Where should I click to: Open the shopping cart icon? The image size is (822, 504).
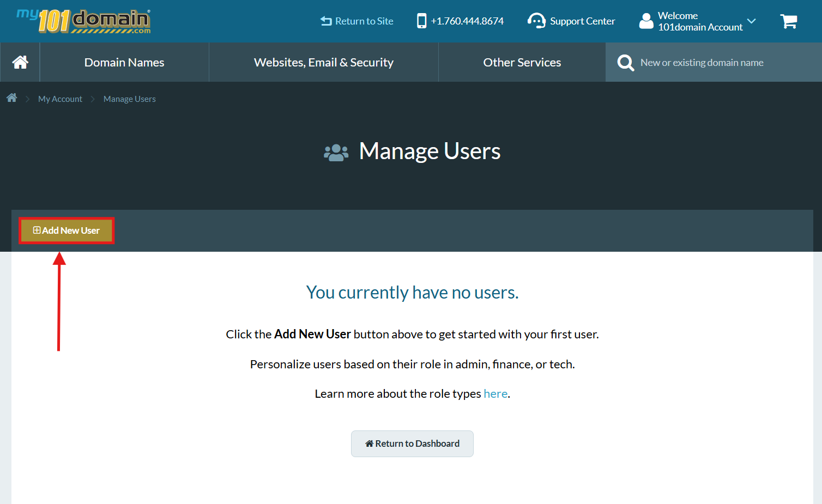[788, 21]
